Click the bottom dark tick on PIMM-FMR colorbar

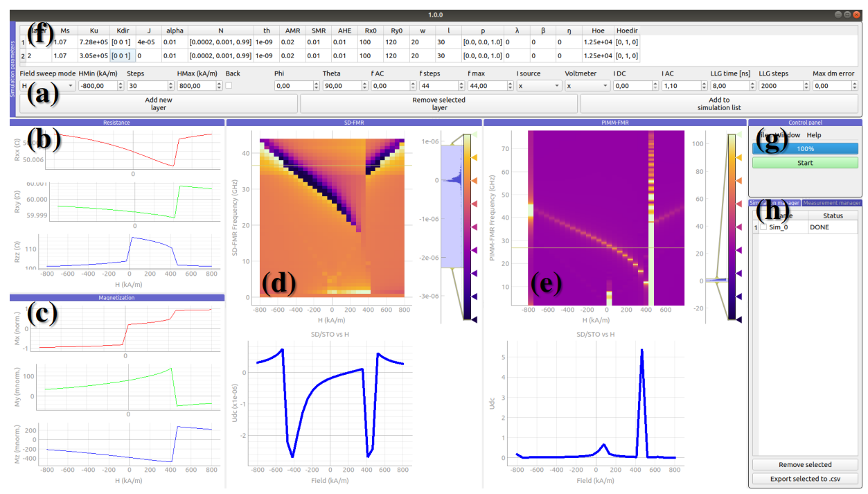coord(738,319)
